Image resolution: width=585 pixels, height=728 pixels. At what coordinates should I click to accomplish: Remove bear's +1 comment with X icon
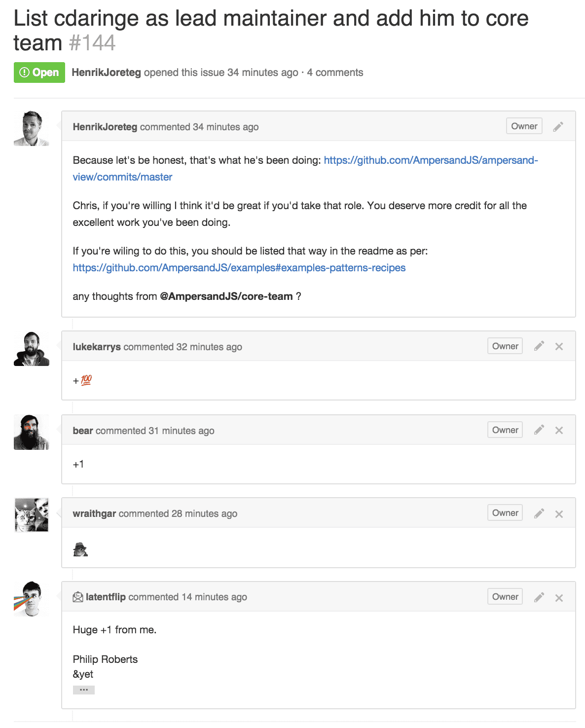click(x=559, y=431)
